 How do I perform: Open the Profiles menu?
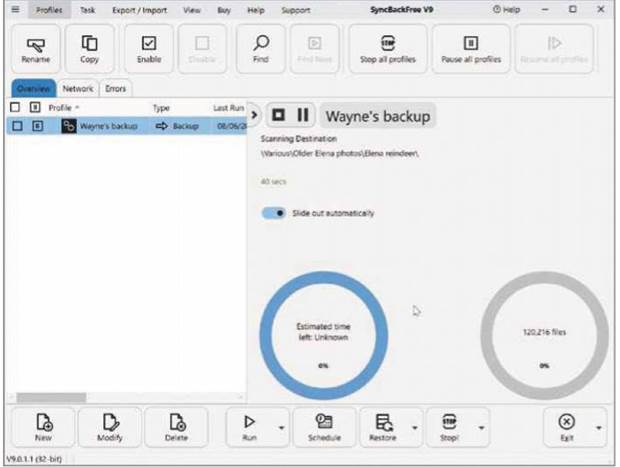click(49, 10)
